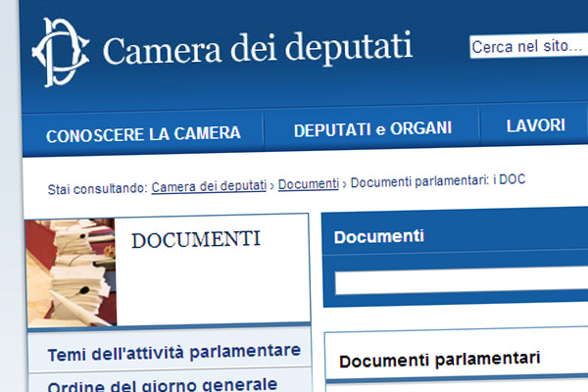Image resolution: width=588 pixels, height=392 pixels.
Task: Open the LAVORI menu
Action: click(x=535, y=125)
